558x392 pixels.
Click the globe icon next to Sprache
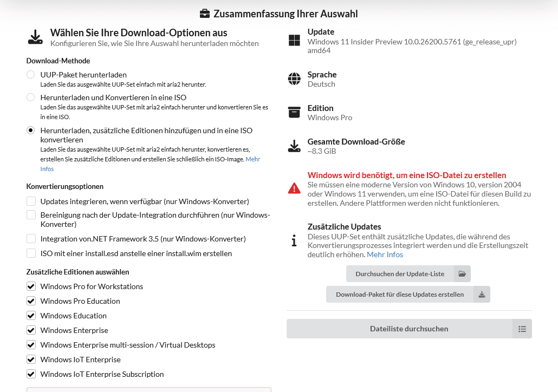[294, 79]
